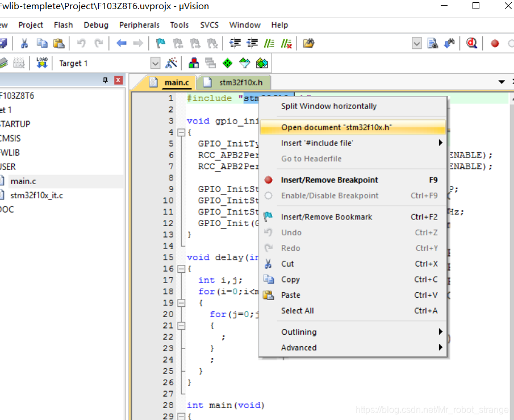Choose Insert/Remove Bookmark
Viewport: 514px width, 420px height.
pos(352,217)
